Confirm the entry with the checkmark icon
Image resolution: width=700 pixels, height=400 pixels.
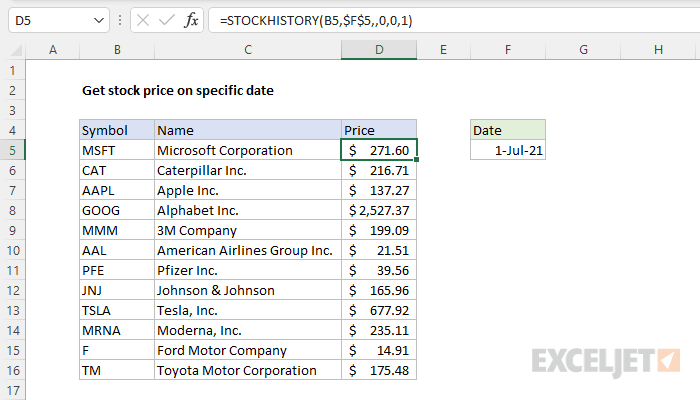click(167, 20)
